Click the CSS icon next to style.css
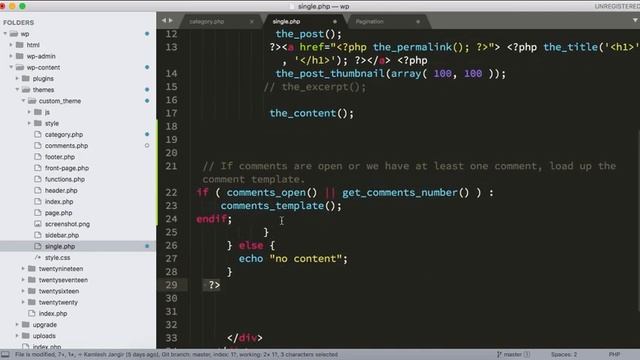The height and width of the screenshot is (360, 640). [x=38, y=257]
